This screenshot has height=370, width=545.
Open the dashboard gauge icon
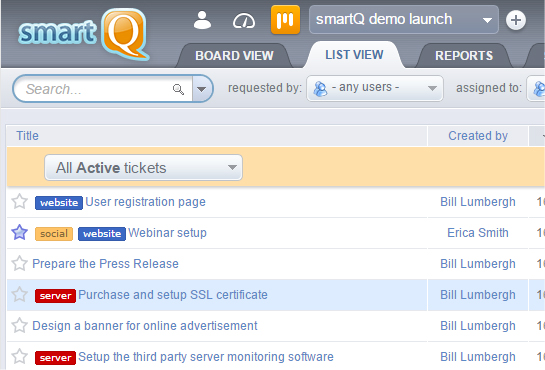(x=244, y=21)
